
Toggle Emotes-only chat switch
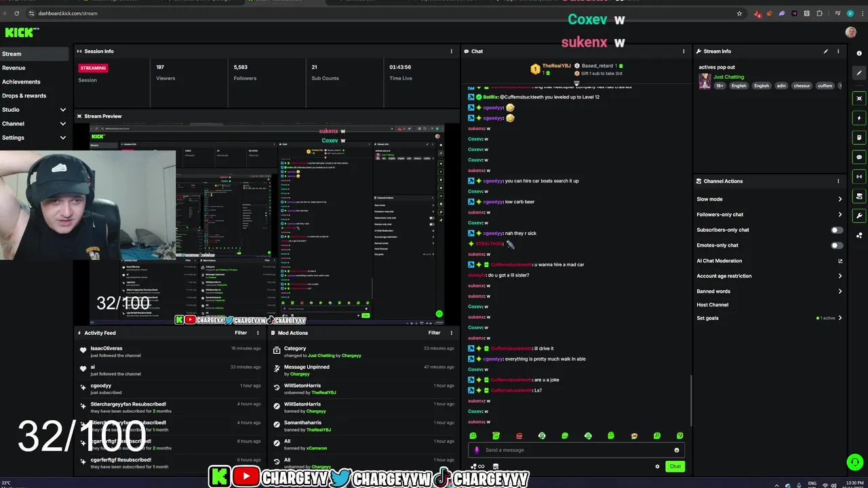click(x=837, y=245)
